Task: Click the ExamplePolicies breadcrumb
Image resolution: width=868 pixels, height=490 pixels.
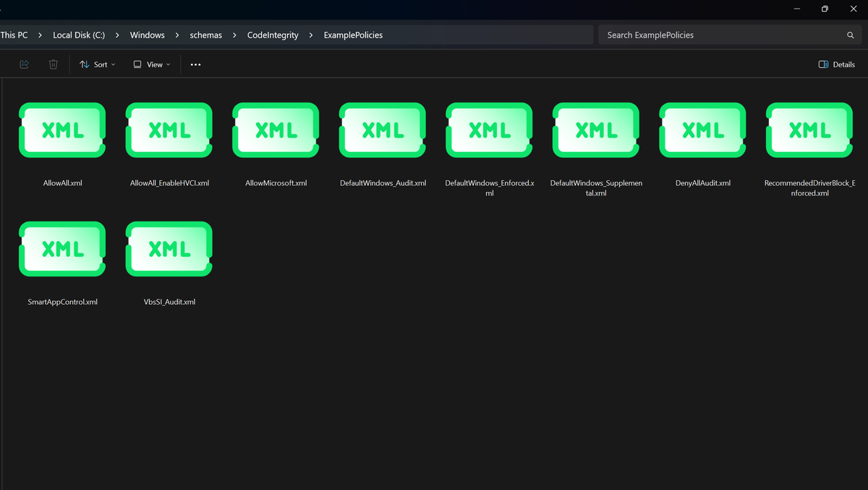Action: tap(353, 35)
